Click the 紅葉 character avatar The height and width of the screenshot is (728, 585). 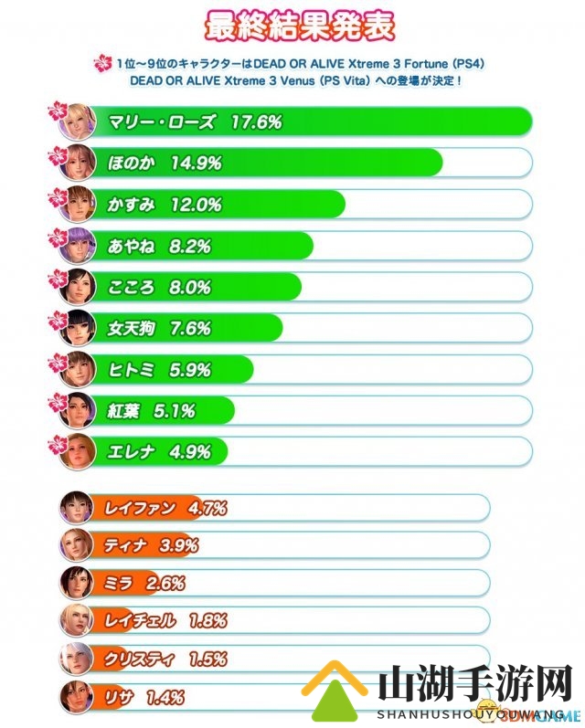(x=77, y=410)
